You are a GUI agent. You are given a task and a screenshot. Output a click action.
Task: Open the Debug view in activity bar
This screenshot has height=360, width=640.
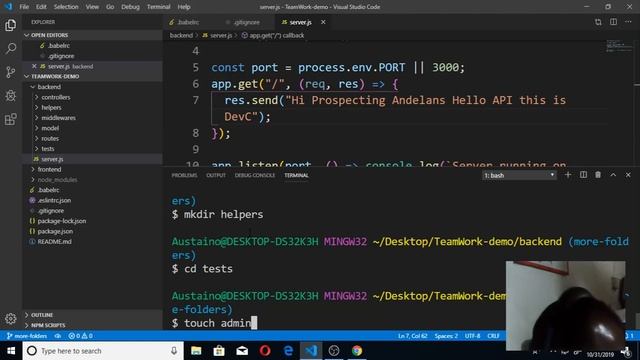click(11, 96)
